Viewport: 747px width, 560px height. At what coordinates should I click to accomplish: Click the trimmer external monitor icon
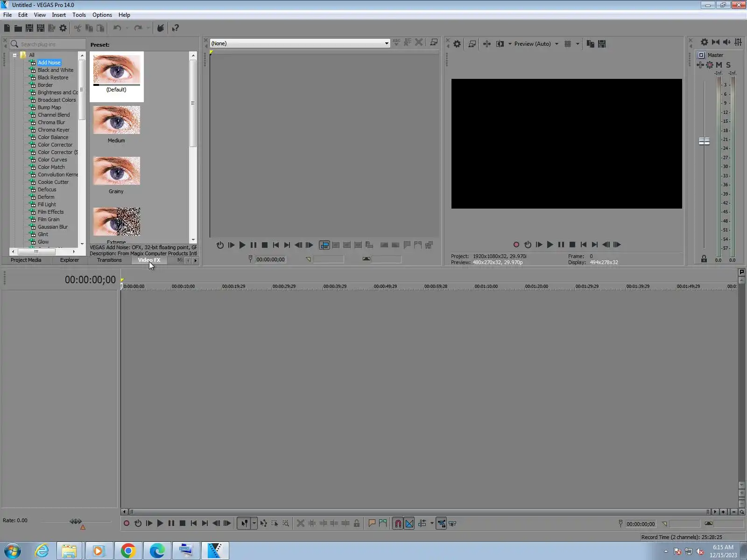pos(434,42)
